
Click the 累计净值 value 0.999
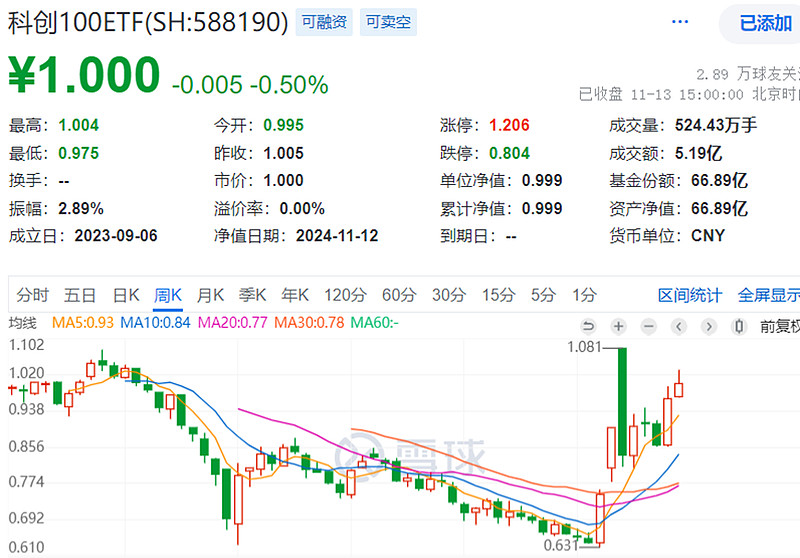pos(542,208)
